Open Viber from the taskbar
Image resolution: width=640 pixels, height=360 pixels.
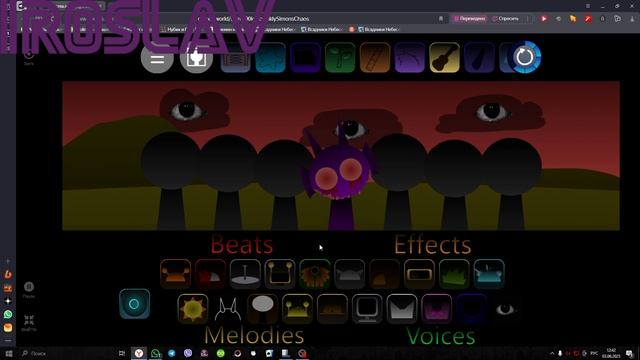click(188, 353)
